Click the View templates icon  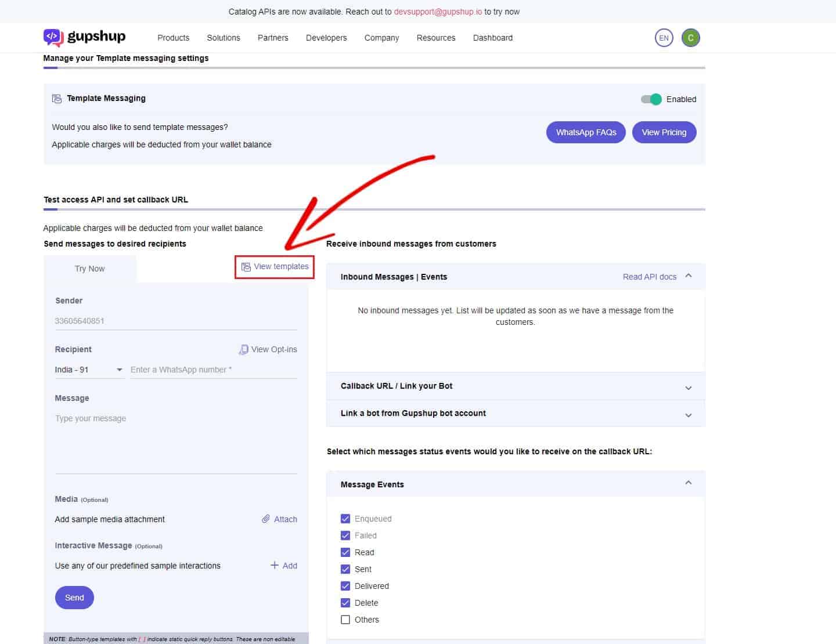(x=246, y=267)
